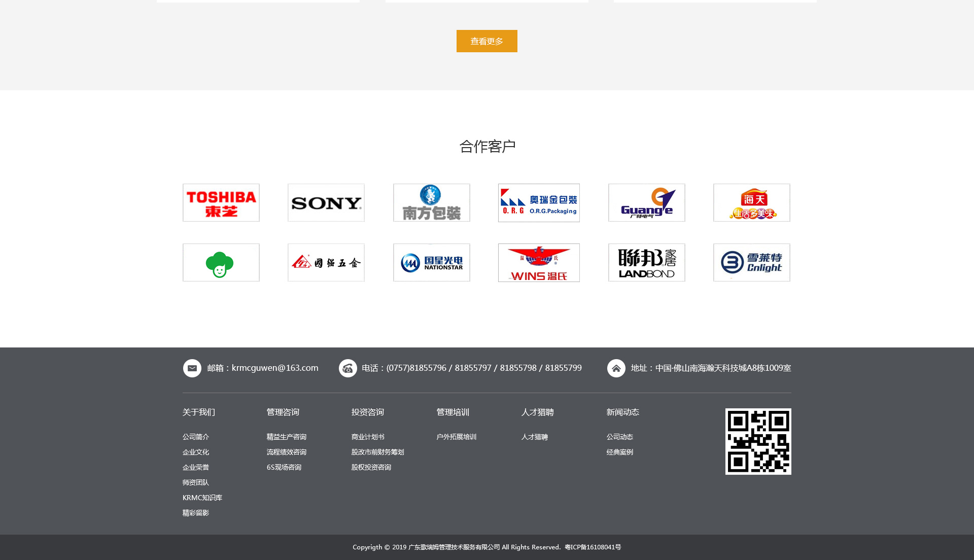Open the 商业计划书 link

(368, 437)
